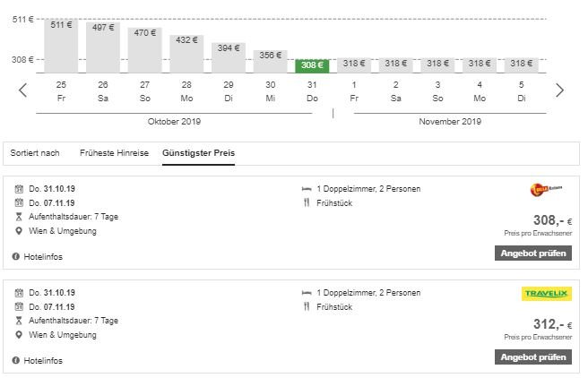The width and height of the screenshot is (588, 378).
Task: Select the 394 € bar for Tuesday 29
Action: tap(229, 57)
